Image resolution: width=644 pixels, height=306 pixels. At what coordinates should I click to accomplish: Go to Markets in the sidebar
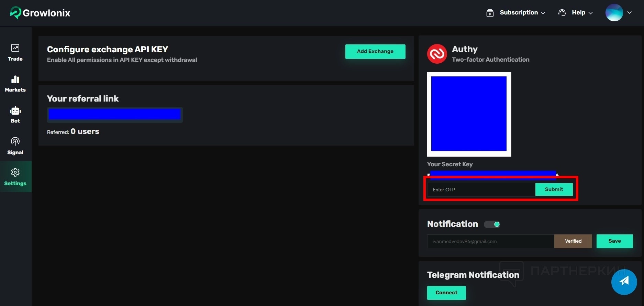tap(15, 84)
